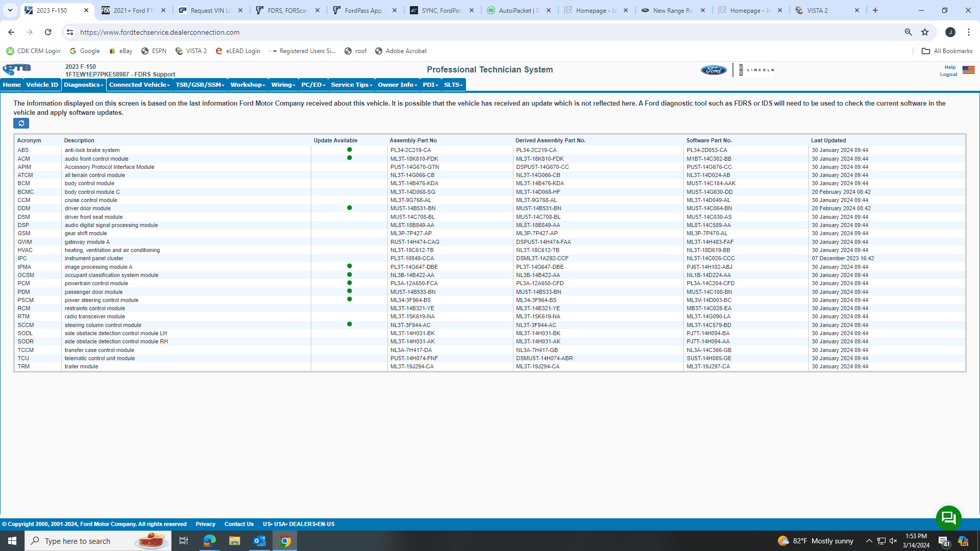Open the green chat bubble icon
This screenshot has width=980, height=551.
click(x=948, y=518)
